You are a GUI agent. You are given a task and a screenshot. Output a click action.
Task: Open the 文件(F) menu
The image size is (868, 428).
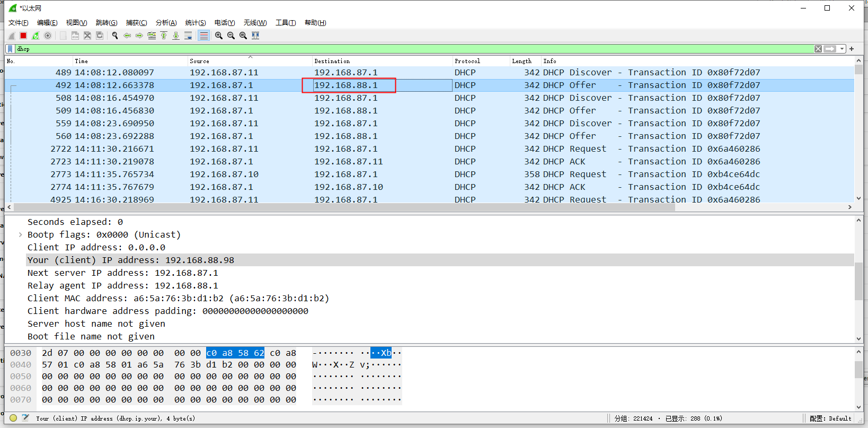[19, 23]
